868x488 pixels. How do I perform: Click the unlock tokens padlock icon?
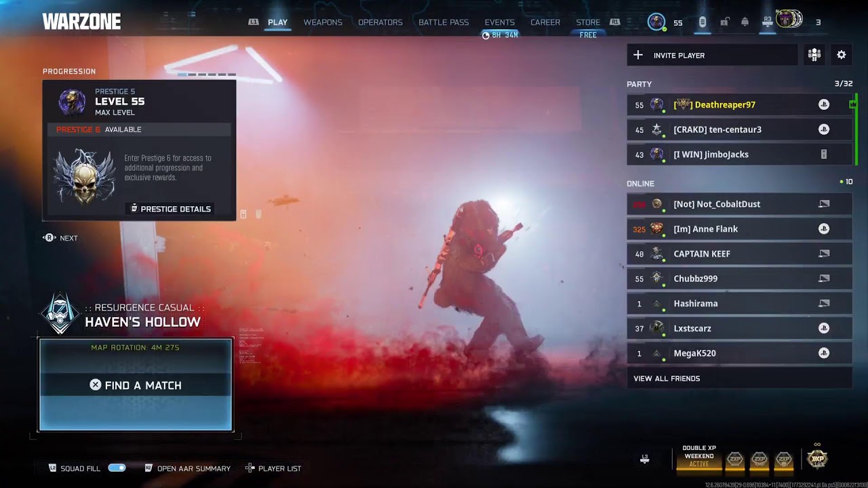coord(724,22)
